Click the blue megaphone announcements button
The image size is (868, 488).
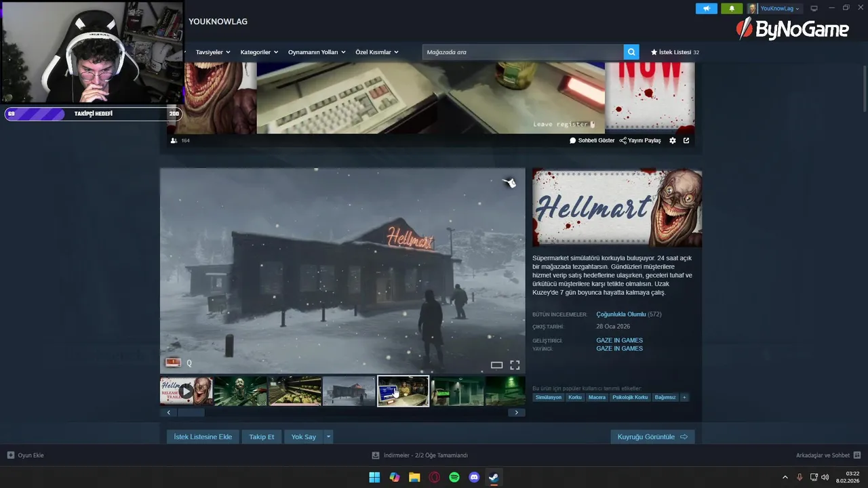pyautogui.click(x=706, y=9)
